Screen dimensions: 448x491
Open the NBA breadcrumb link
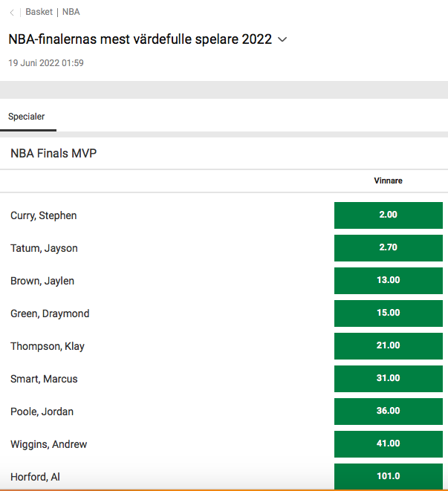[x=71, y=12]
